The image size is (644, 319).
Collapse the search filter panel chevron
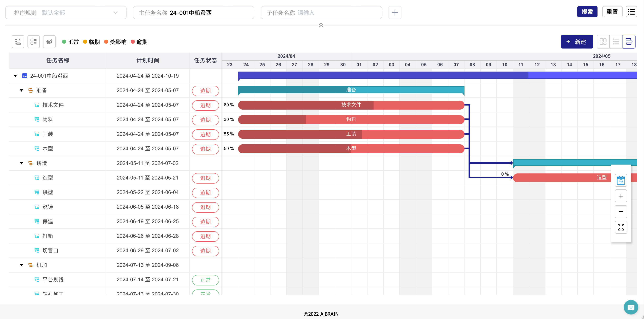click(321, 25)
